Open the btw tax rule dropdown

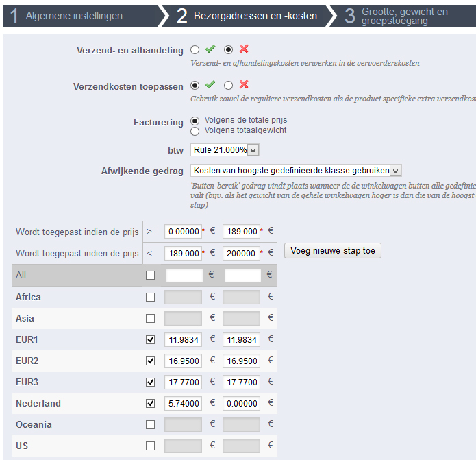(225, 150)
